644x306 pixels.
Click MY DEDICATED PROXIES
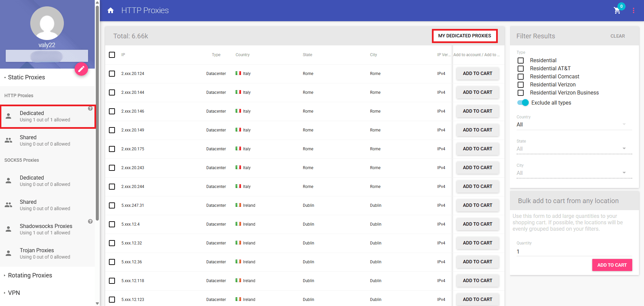pyautogui.click(x=465, y=36)
